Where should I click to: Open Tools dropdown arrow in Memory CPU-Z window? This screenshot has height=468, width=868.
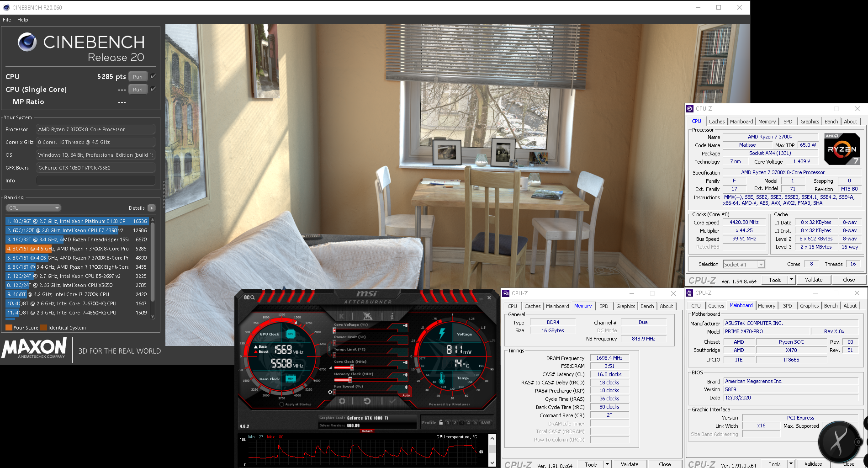(x=607, y=464)
